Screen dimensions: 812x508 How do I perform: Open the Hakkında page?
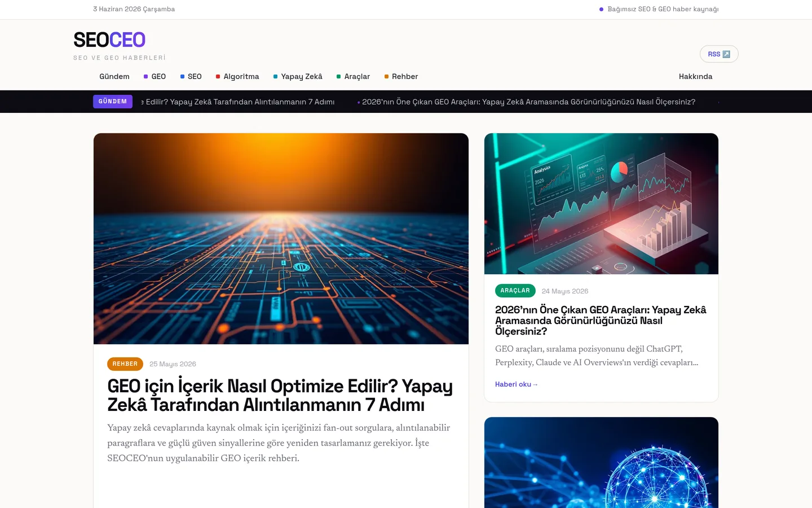tap(695, 77)
